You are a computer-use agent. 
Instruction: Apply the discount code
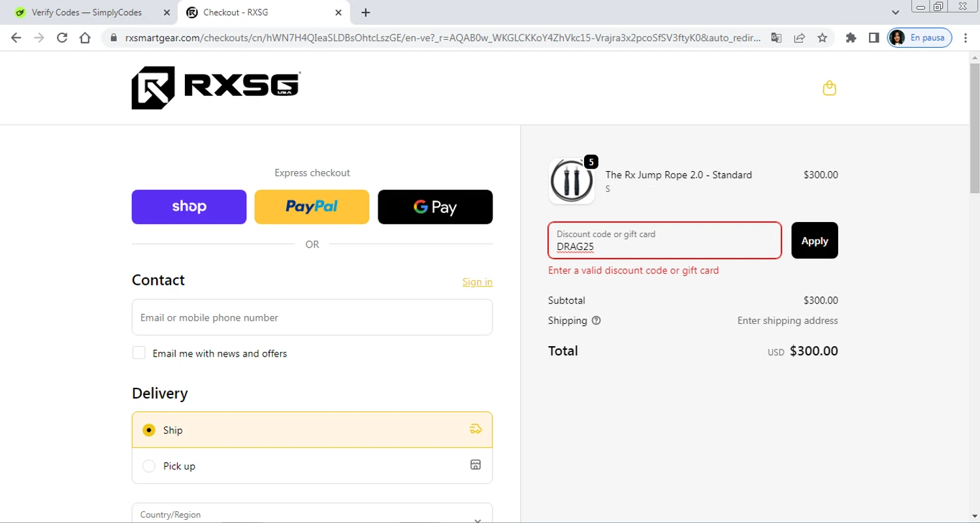[815, 240]
